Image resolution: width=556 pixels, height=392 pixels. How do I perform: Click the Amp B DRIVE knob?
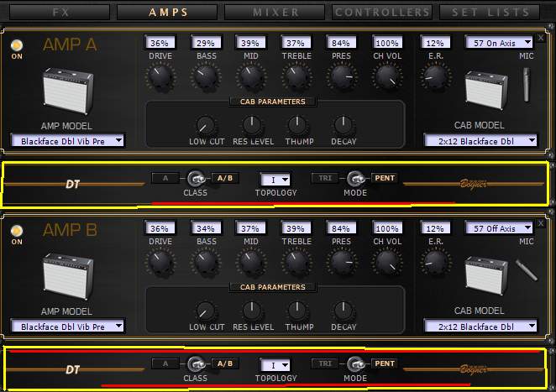point(160,262)
